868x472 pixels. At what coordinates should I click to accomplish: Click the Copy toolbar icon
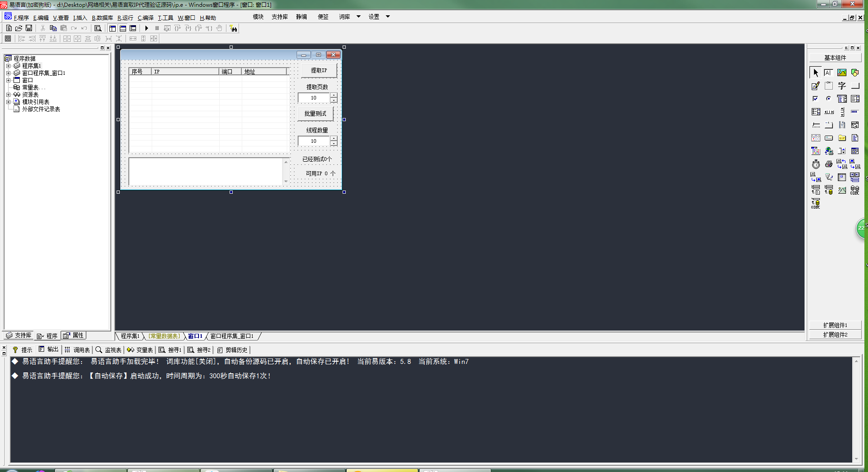(53, 28)
